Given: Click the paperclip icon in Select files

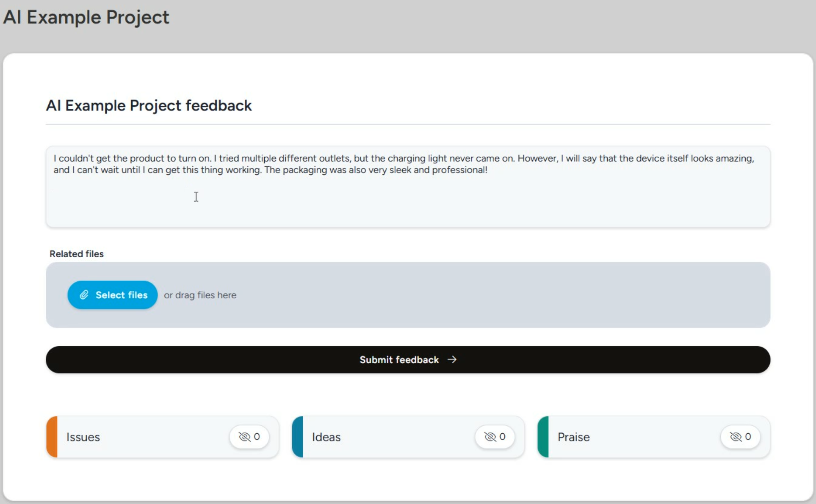Looking at the screenshot, I should click(84, 295).
